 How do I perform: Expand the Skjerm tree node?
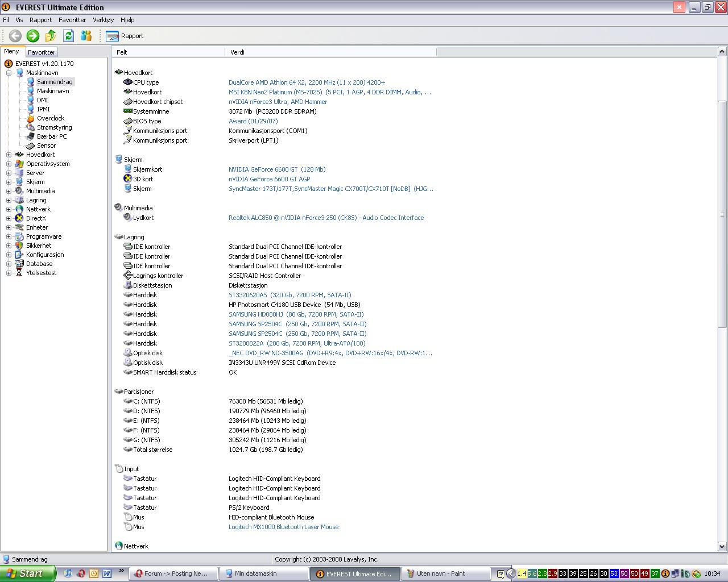(x=9, y=182)
